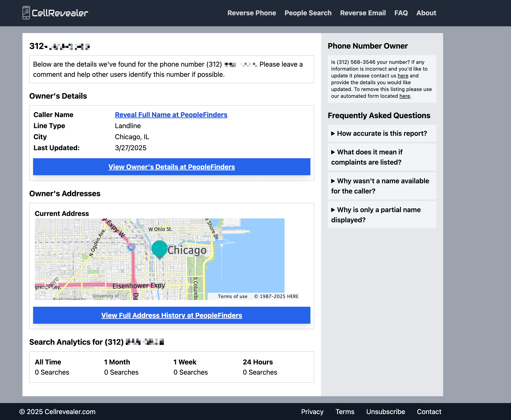The height and width of the screenshot is (420, 511).
Task: Go to People Search in navigation
Action: pos(308,13)
